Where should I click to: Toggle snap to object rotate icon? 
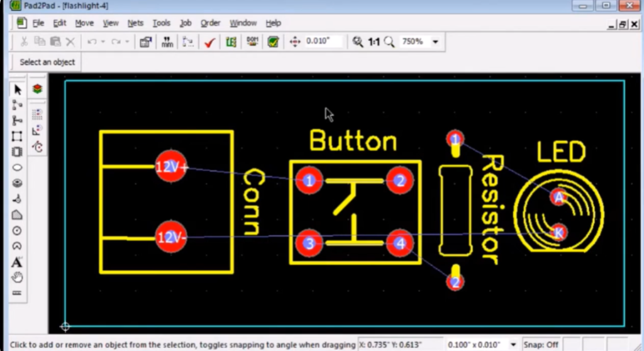(37, 147)
